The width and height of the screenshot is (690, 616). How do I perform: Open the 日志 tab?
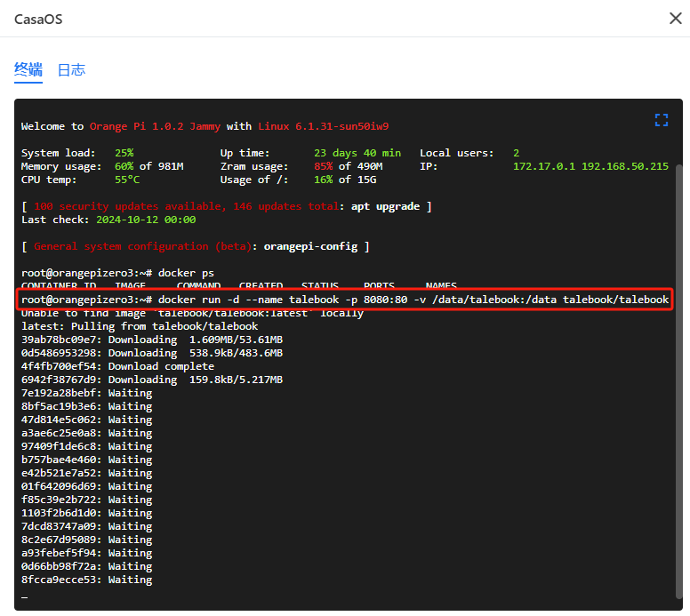[71, 70]
